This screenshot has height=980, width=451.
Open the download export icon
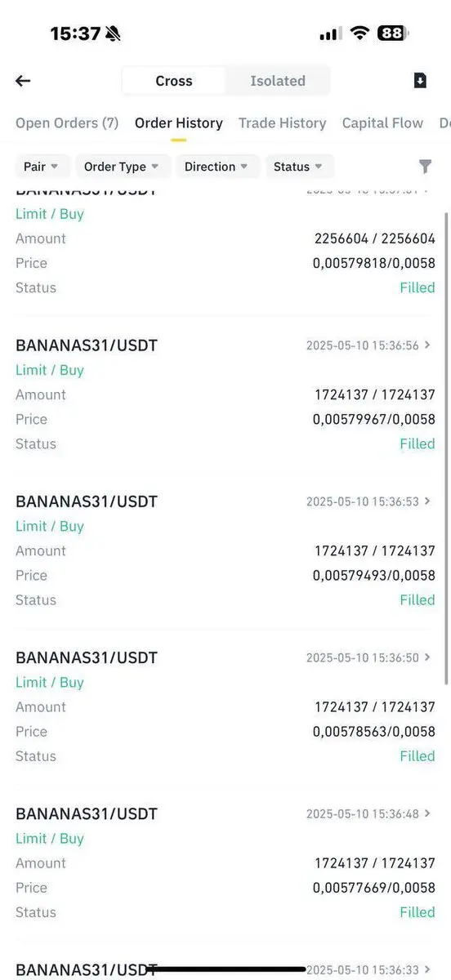(x=420, y=80)
